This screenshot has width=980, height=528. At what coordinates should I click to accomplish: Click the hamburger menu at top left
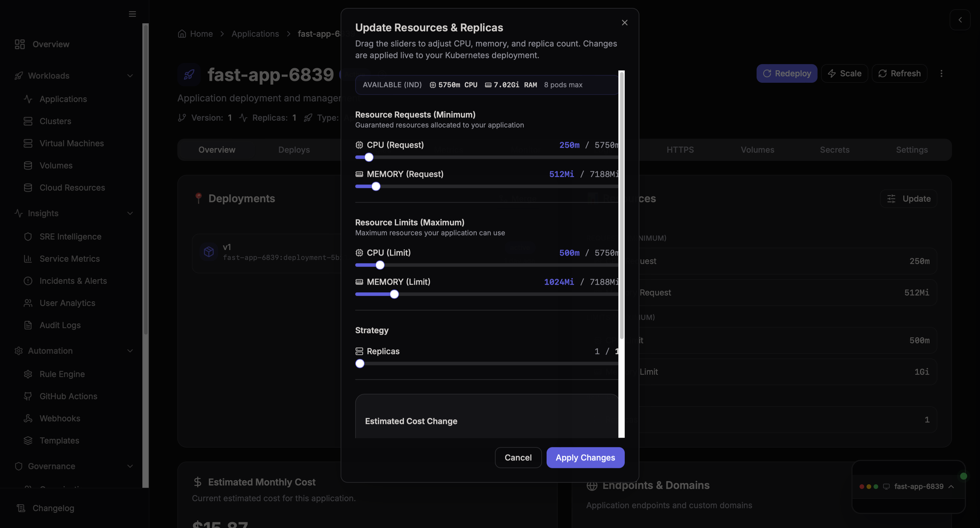tap(132, 14)
